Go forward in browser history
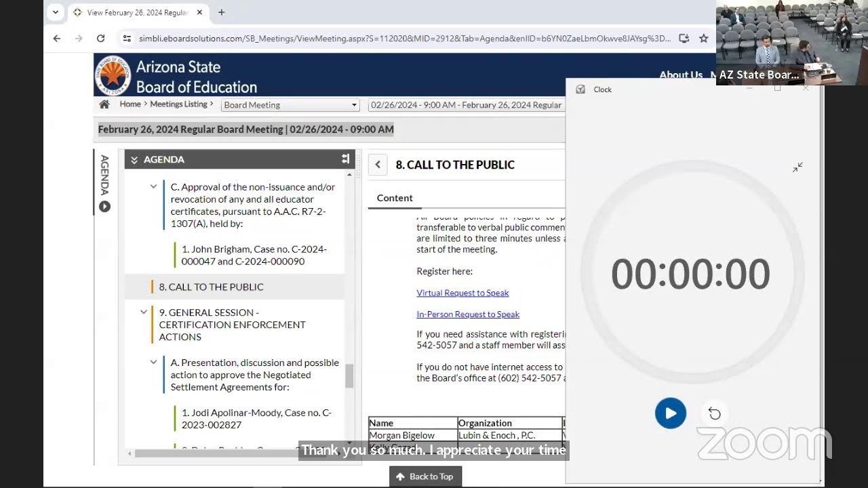 click(x=79, y=39)
